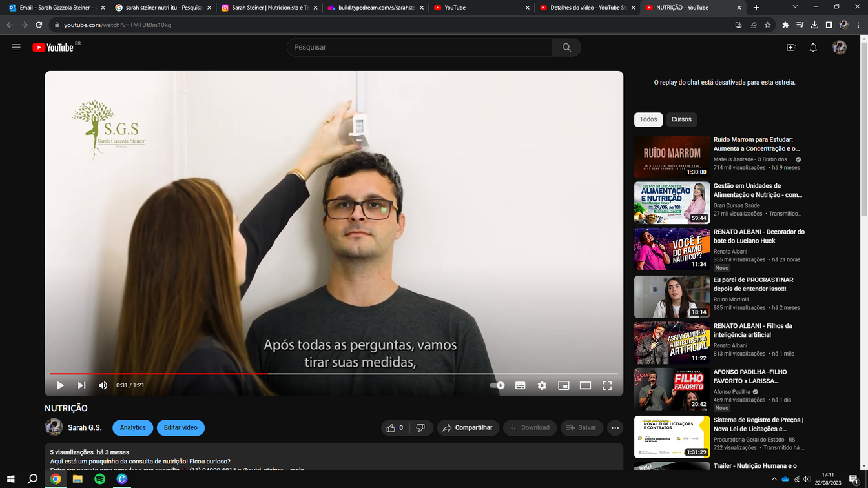Open Sarah G.S. channel name
This screenshot has height=488, width=868.
(x=85, y=427)
